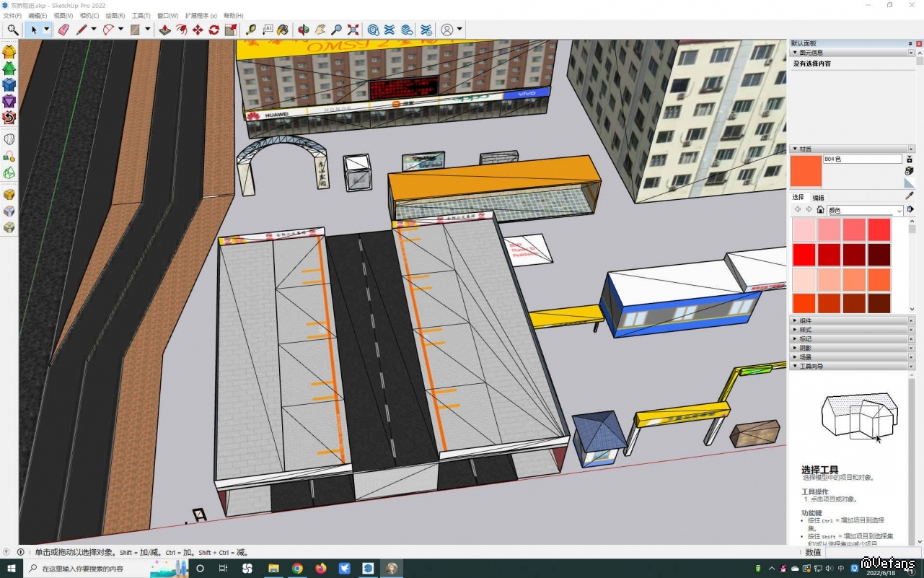The image size is (924, 578).
Task: Pick the bright red color swatch
Action: 804,254
